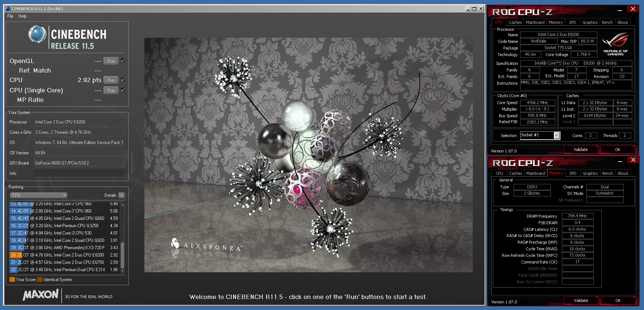Toggle the CPU test checkbox
644x310 pixels.
tap(123, 80)
